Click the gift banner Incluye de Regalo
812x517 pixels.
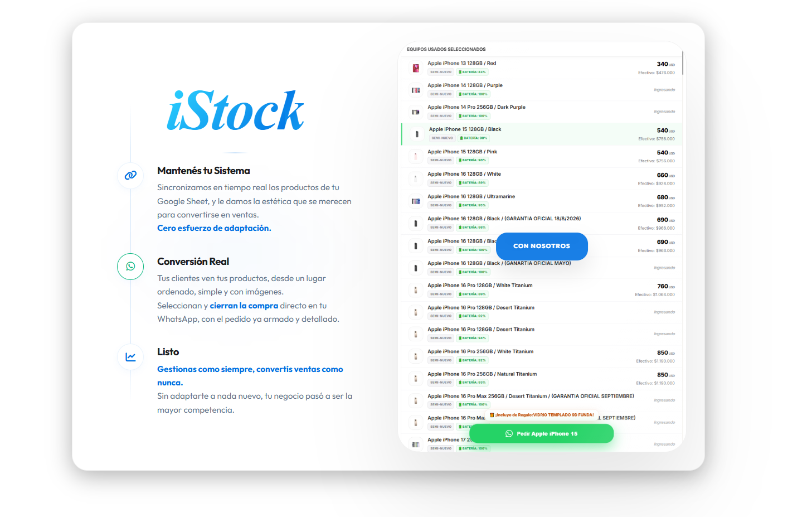(x=542, y=415)
